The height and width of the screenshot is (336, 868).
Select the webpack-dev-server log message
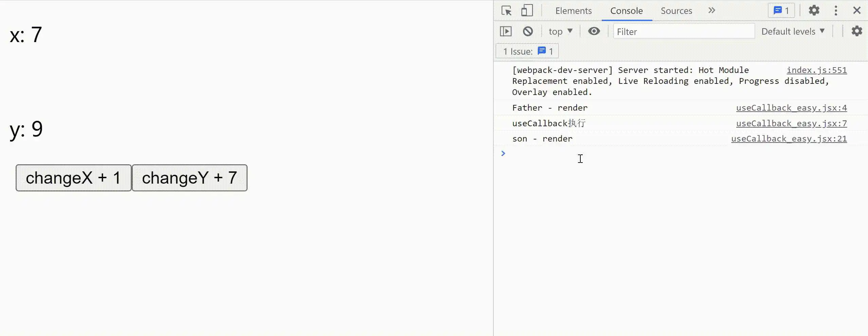pos(670,81)
